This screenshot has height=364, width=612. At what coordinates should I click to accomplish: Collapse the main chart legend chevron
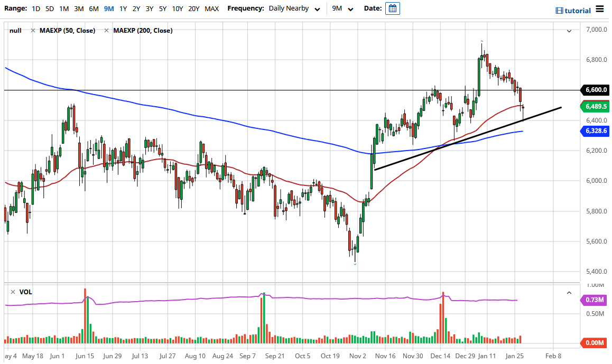pos(569,31)
